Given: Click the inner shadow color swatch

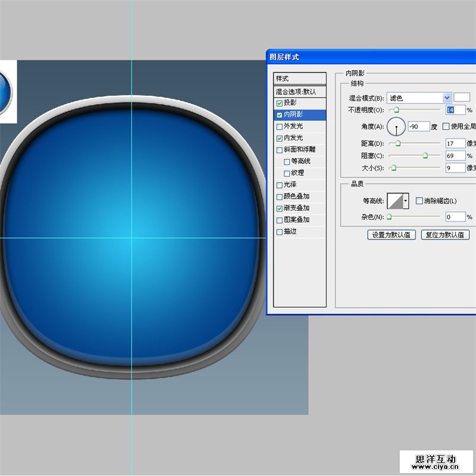Looking at the screenshot, I should (x=462, y=97).
